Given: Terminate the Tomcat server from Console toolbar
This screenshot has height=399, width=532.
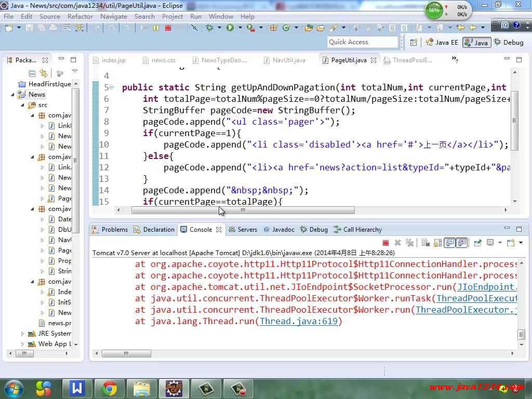Looking at the screenshot, I should [x=385, y=243].
